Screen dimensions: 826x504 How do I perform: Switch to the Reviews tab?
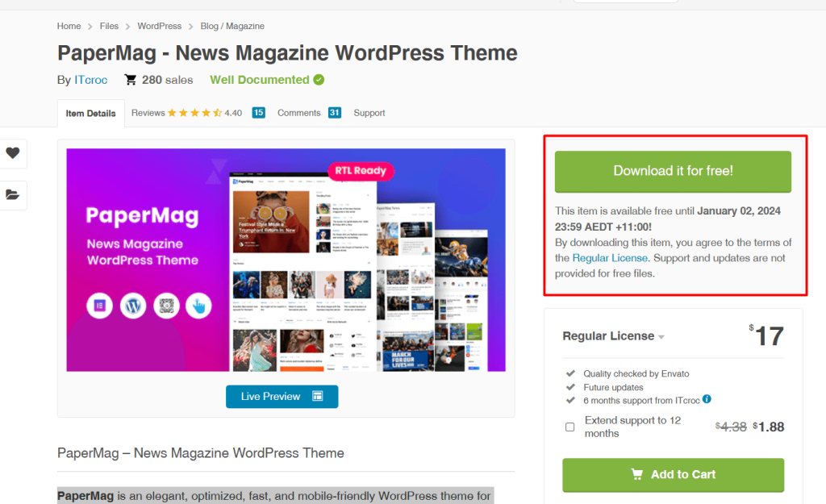coord(148,113)
